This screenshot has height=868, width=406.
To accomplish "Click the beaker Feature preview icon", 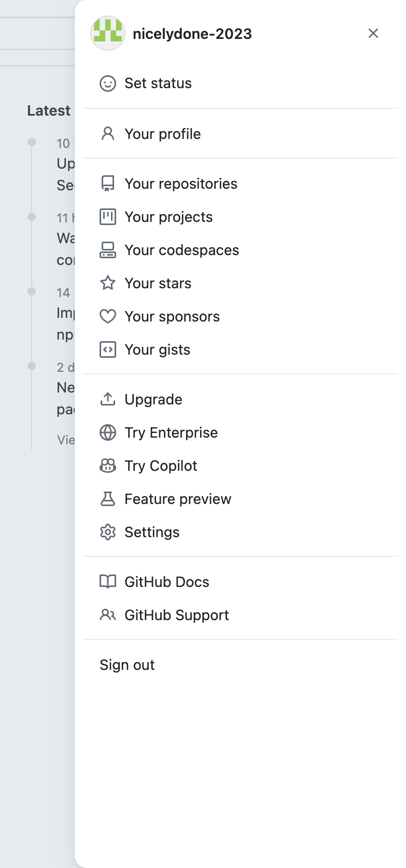I will coord(108,499).
